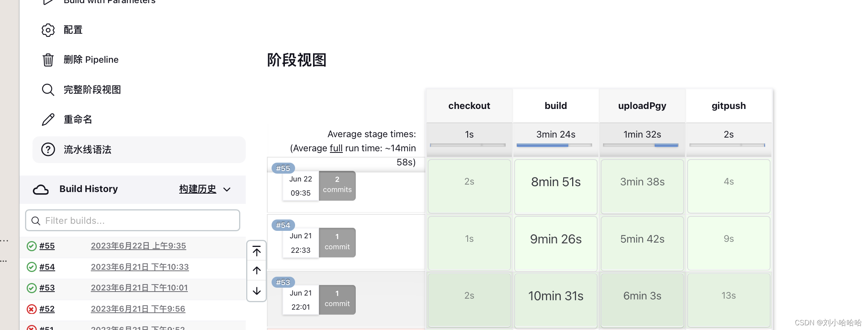Click the 9s gitpush stage cell
This screenshot has height=330, width=868.
click(x=729, y=243)
